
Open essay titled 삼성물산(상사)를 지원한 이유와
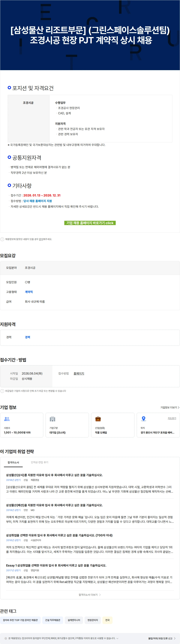click(54, 475)
